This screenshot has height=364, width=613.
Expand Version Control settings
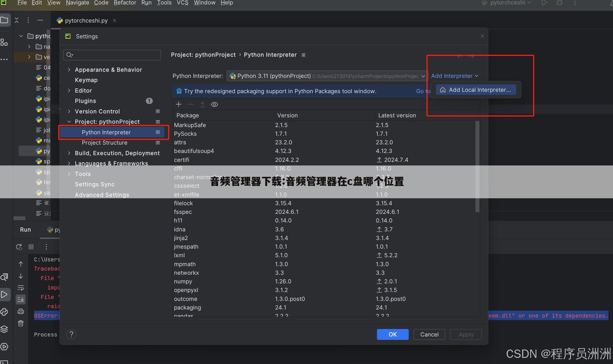[x=69, y=111]
